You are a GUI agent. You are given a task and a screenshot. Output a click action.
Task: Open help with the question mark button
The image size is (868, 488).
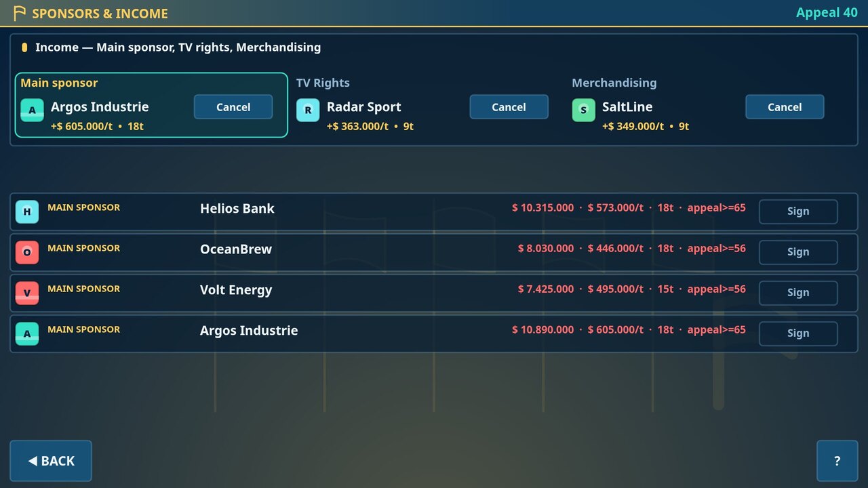[837, 461]
